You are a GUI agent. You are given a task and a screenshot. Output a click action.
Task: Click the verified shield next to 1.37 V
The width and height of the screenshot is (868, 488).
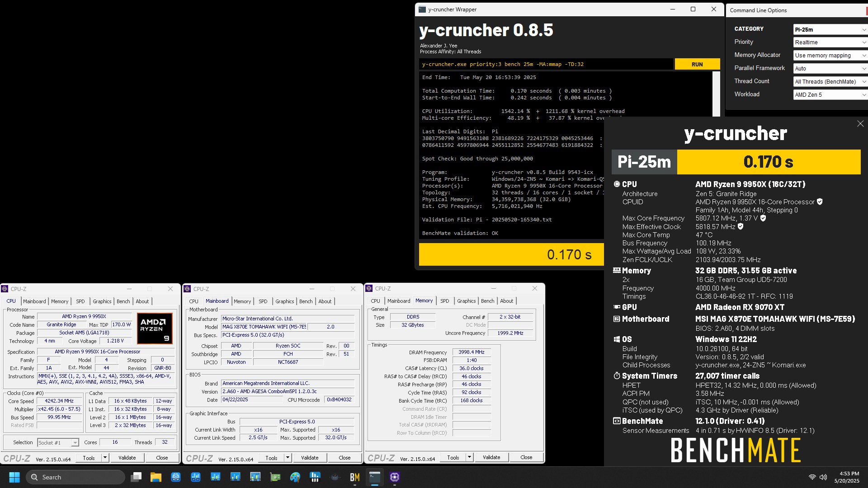point(763,218)
